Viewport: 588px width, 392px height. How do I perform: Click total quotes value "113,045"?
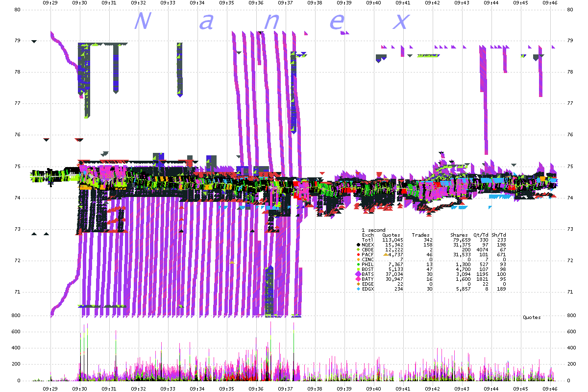coord(392,240)
